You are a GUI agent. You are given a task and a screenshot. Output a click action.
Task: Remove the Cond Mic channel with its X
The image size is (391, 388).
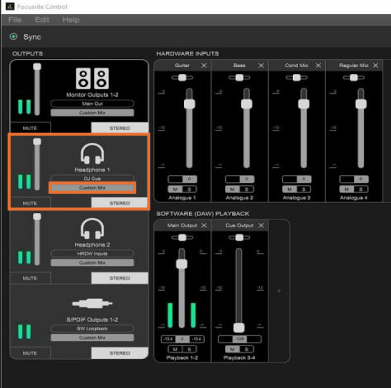coord(318,65)
